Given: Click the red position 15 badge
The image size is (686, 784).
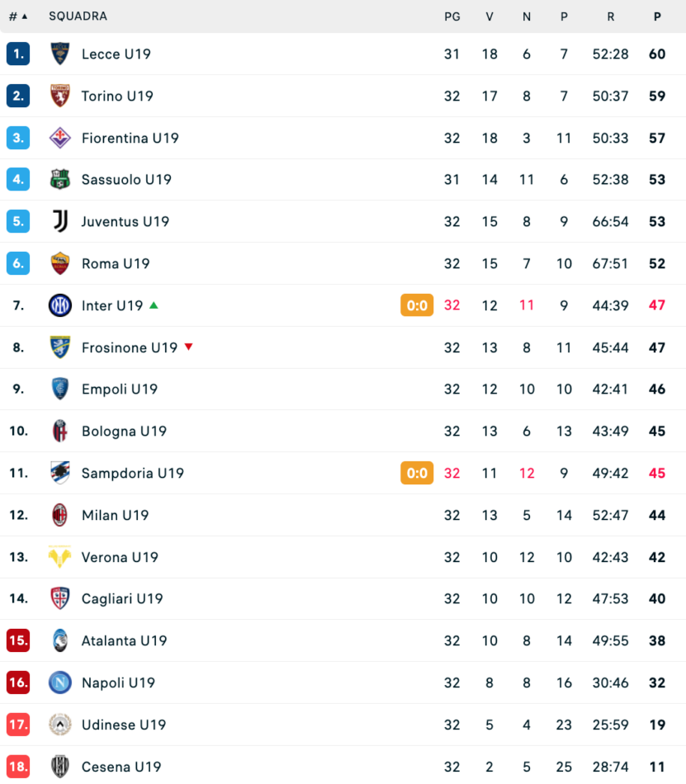Looking at the screenshot, I should pos(18,640).
